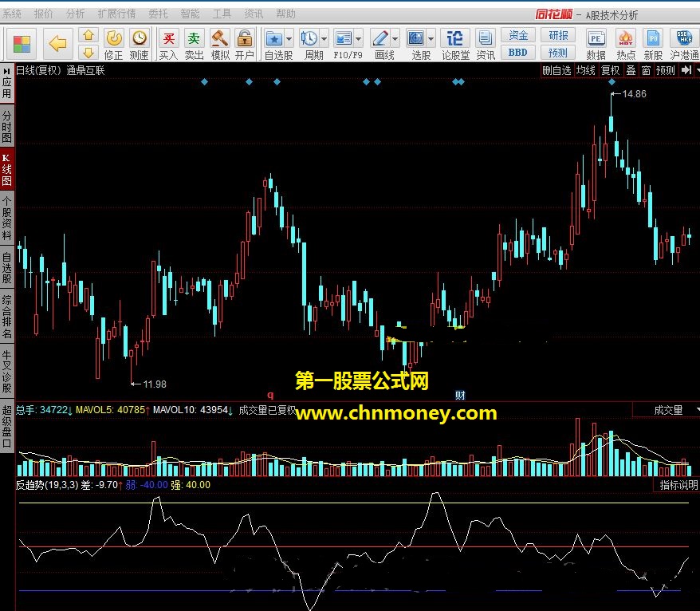Open the 数据 PE data icon
700x611 pixels.
(x=596, y=44)
